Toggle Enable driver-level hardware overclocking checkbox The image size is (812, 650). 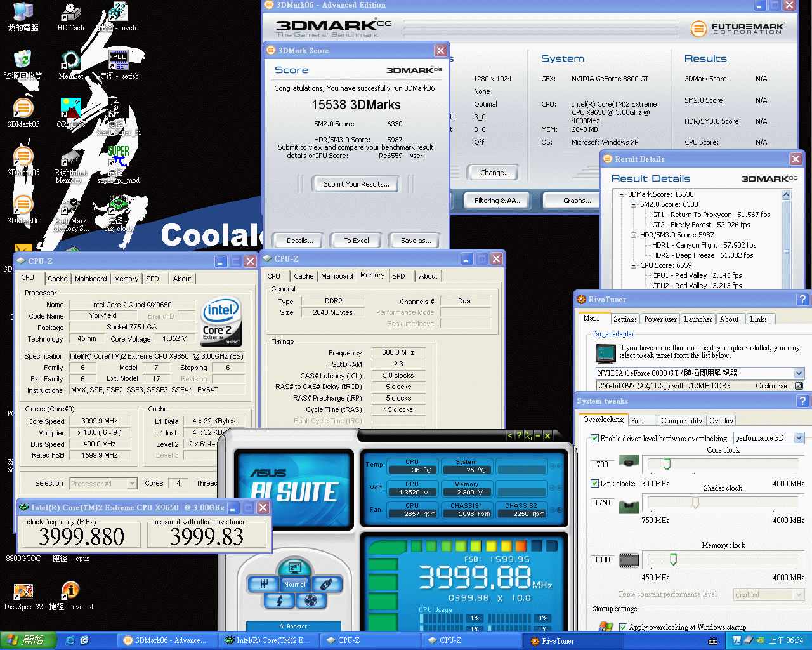[x=594, y=438]
